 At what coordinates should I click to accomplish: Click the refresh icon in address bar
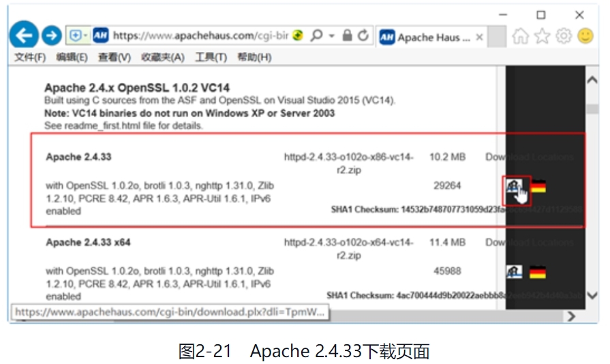point(363,35)
